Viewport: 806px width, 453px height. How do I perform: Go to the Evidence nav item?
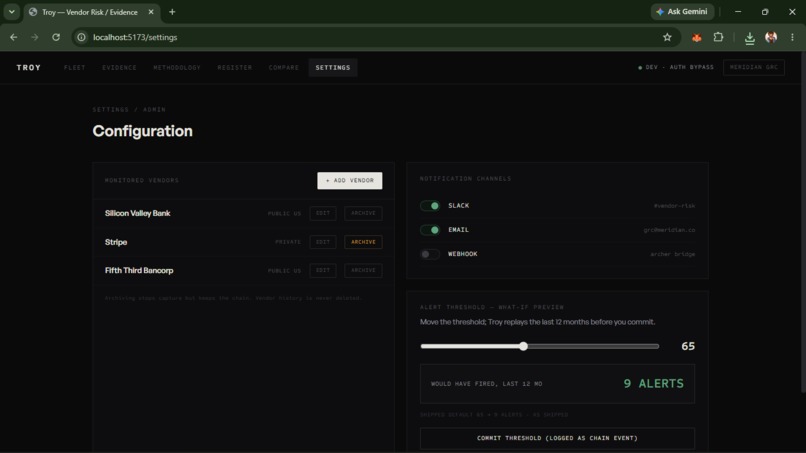(119, 67)
